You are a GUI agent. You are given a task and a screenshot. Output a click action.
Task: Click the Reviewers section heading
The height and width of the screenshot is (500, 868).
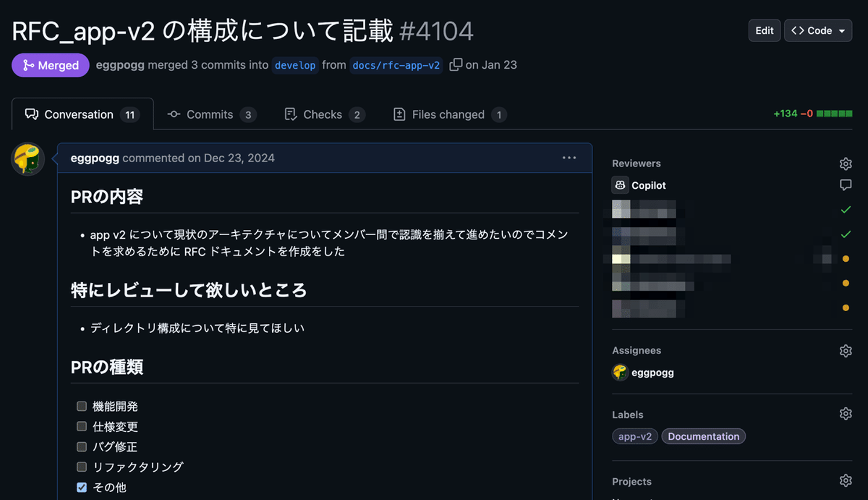click(636, 163)
